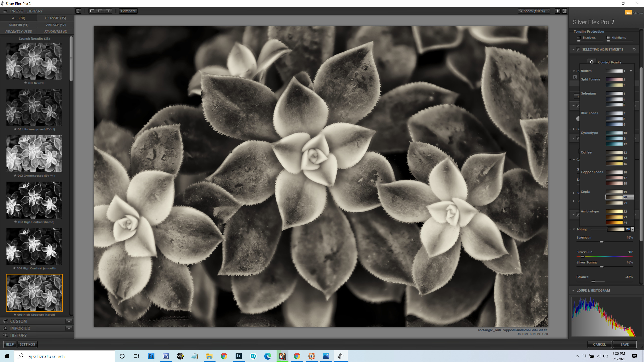644x362 pixels.
Task: Show the All (38) presets tab
Action: tap(18, 18)
